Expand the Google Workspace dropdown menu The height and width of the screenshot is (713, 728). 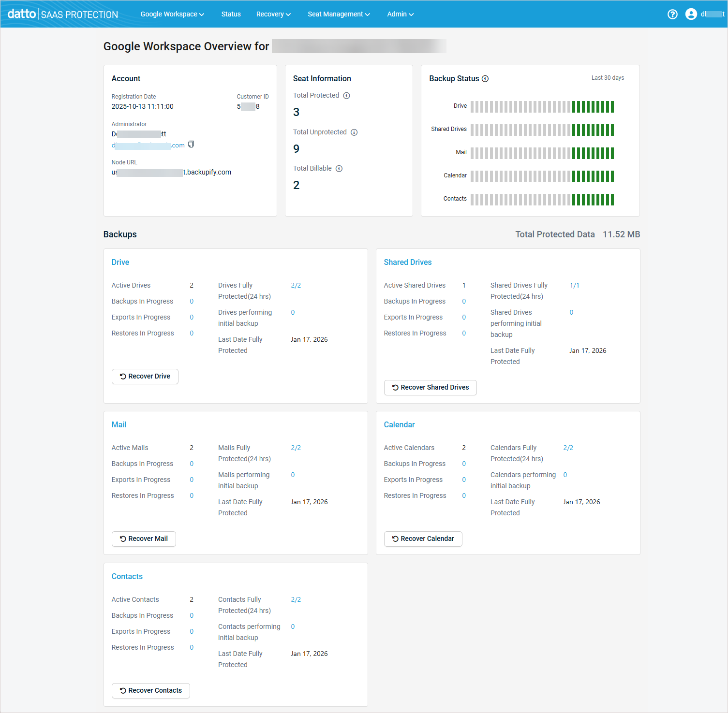172,14
